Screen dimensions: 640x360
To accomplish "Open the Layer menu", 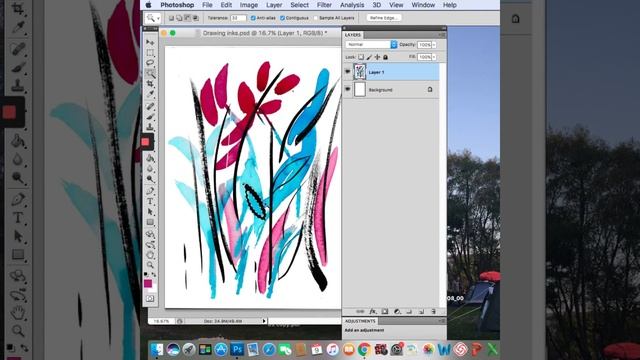I will click(274, 5).
